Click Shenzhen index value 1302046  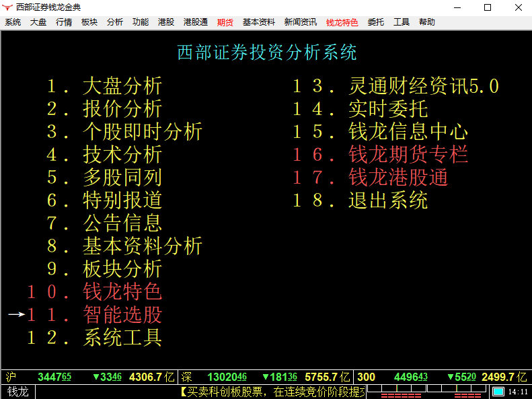tap(227, 377)
